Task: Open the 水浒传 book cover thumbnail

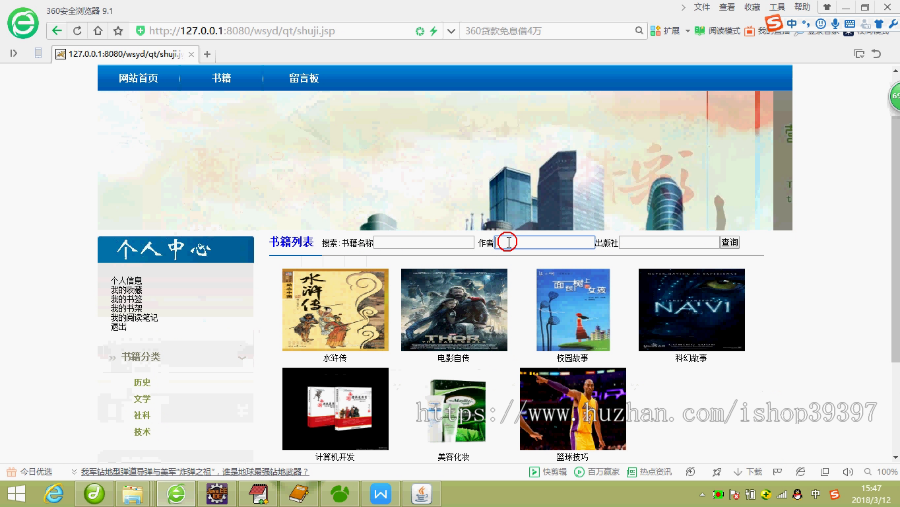Action: pos(335,309)
